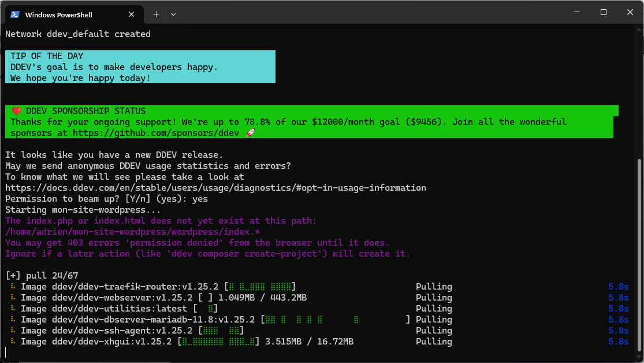
Task: Click the 'DDEV SPONSORSHIP STATUS' heading
Action: tap(85, 111)
